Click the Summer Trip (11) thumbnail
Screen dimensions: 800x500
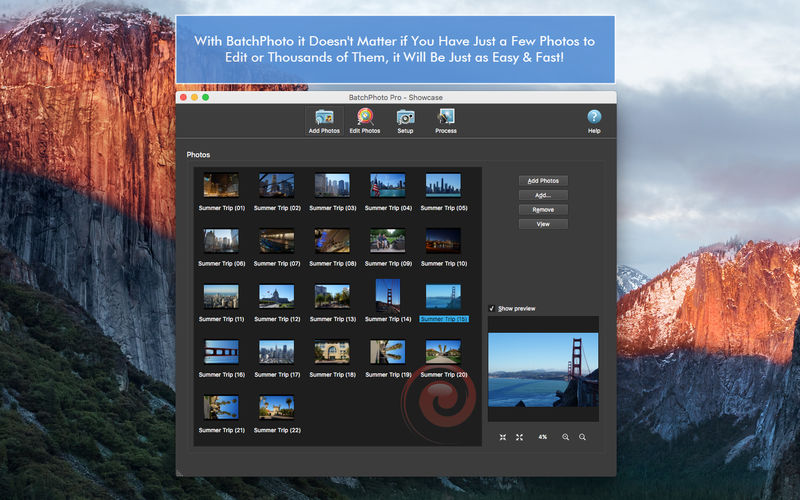[221, 296]
